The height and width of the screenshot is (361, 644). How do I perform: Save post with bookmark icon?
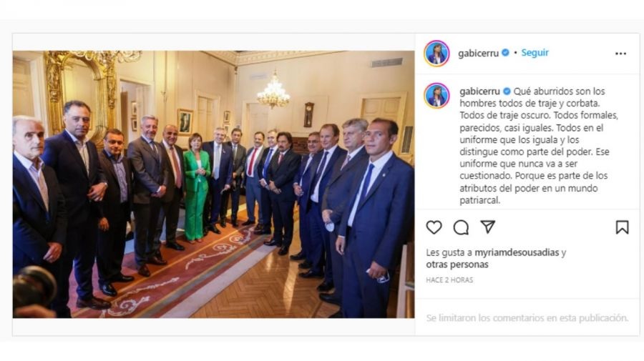click(x=622, y=227)
